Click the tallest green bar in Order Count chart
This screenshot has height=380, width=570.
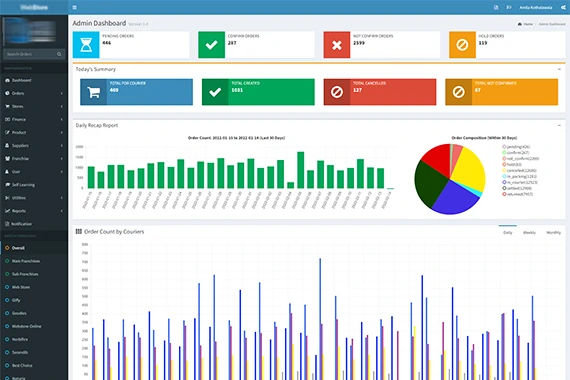tap(301, 170)
